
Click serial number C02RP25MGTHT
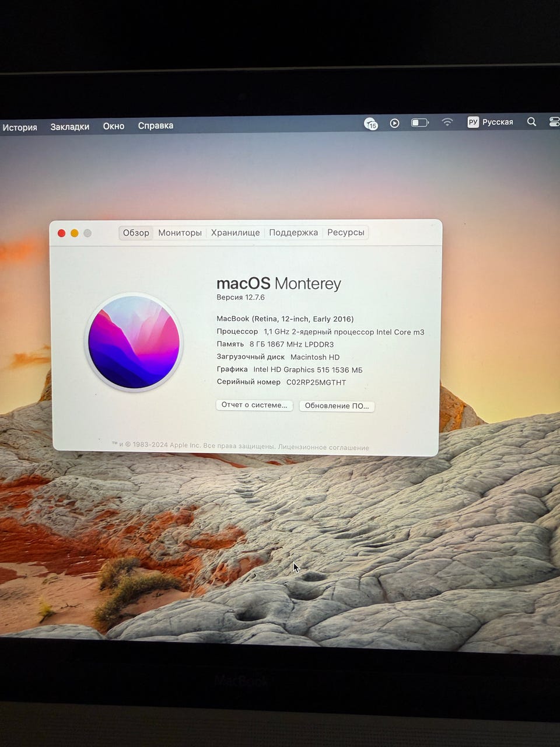pos(316,383)
